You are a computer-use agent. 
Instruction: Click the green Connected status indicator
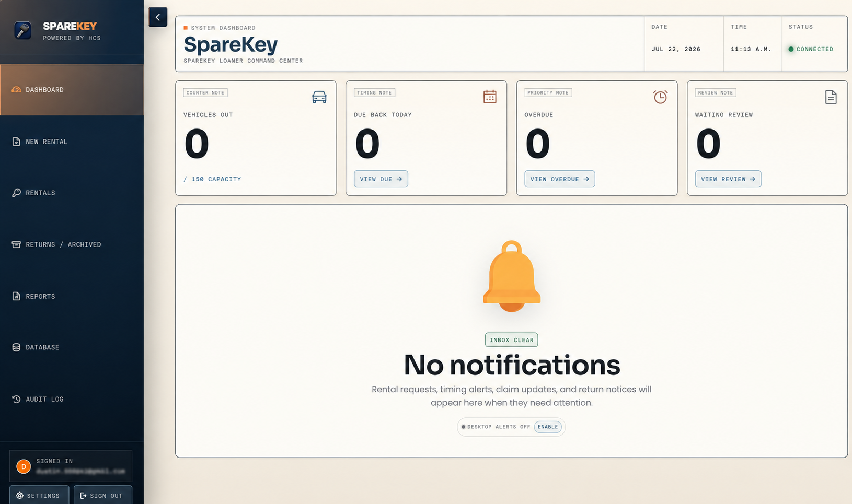[x=811, y=49]
